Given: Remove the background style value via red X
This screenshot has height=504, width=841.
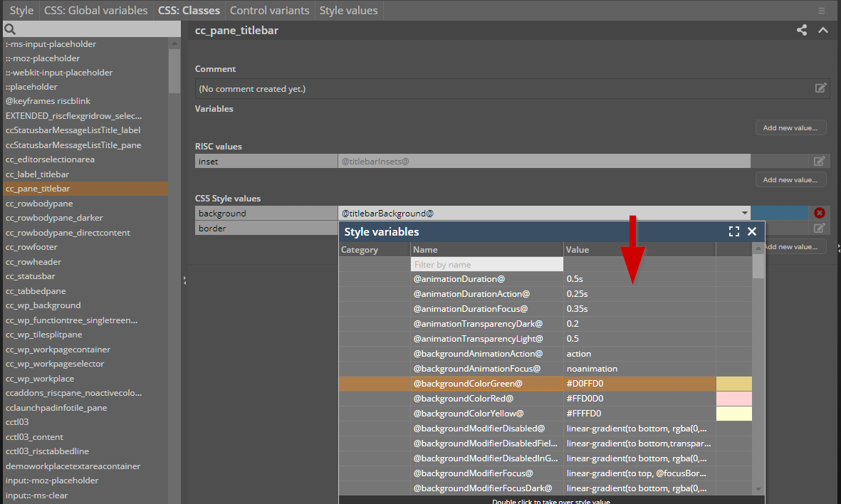Looking at the screenshot, I should pyautogui.click(x=820, y=213).
